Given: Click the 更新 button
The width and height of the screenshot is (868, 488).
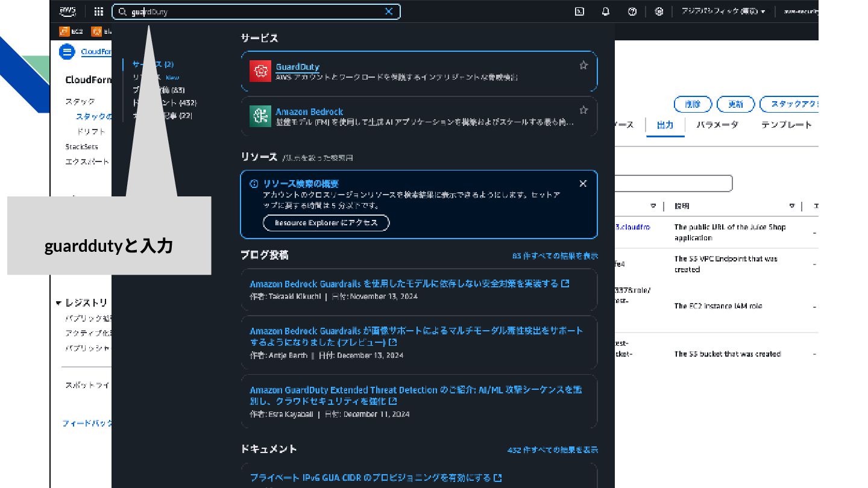Looking at the screenshot, I should 735,104.
